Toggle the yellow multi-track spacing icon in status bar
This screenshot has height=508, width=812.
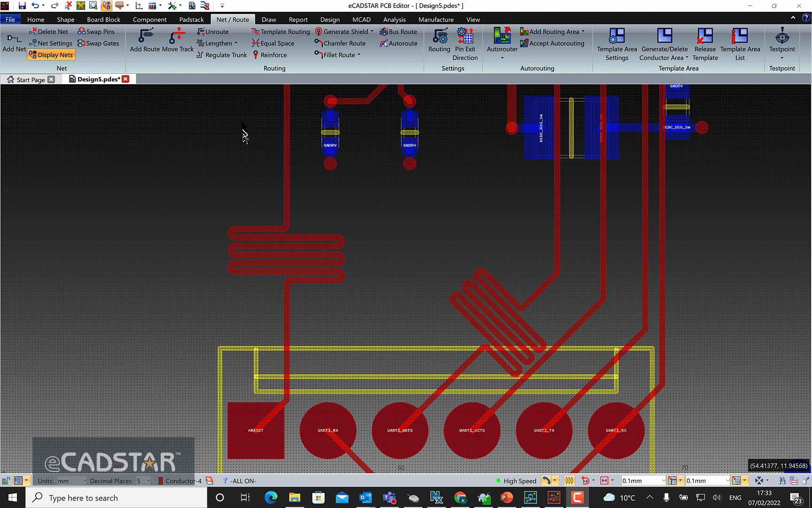coord(569,481)
